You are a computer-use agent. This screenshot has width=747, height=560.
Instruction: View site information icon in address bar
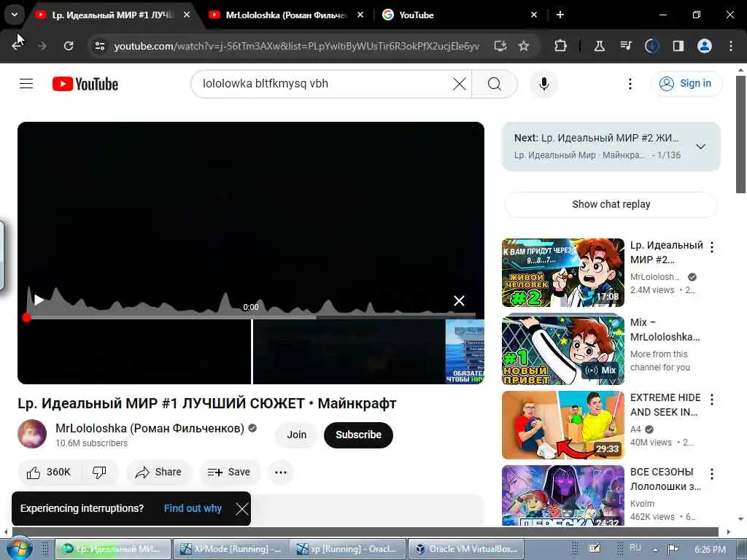click(99, 46)
